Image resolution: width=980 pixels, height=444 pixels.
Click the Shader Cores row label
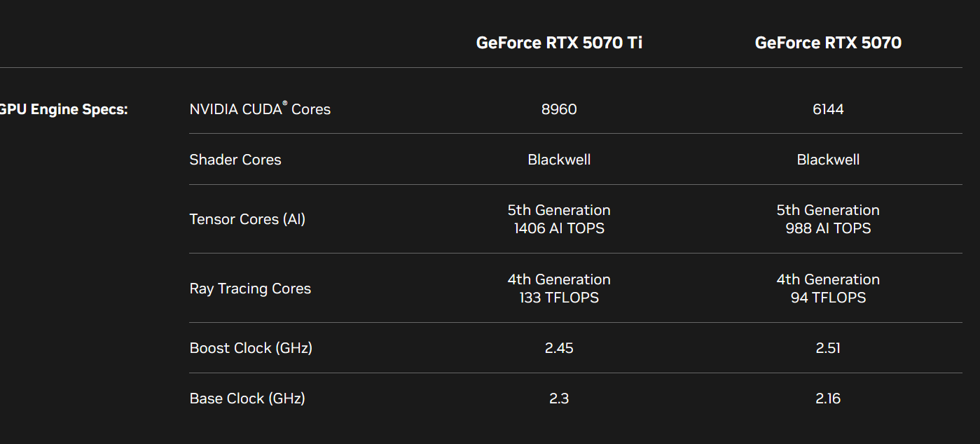[235, 160]
